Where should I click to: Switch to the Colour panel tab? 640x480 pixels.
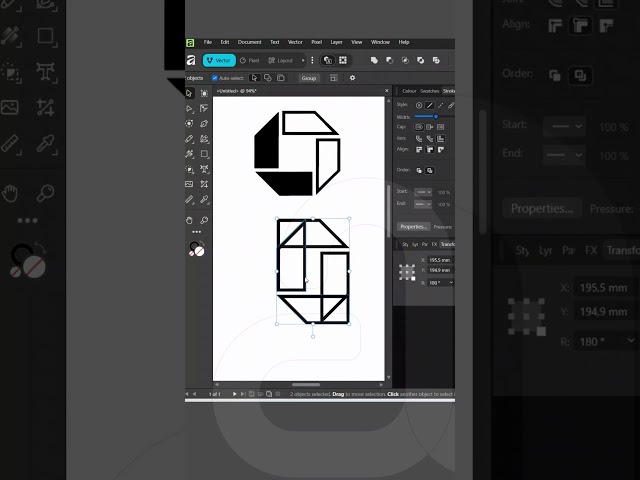(x=409, y=91)
